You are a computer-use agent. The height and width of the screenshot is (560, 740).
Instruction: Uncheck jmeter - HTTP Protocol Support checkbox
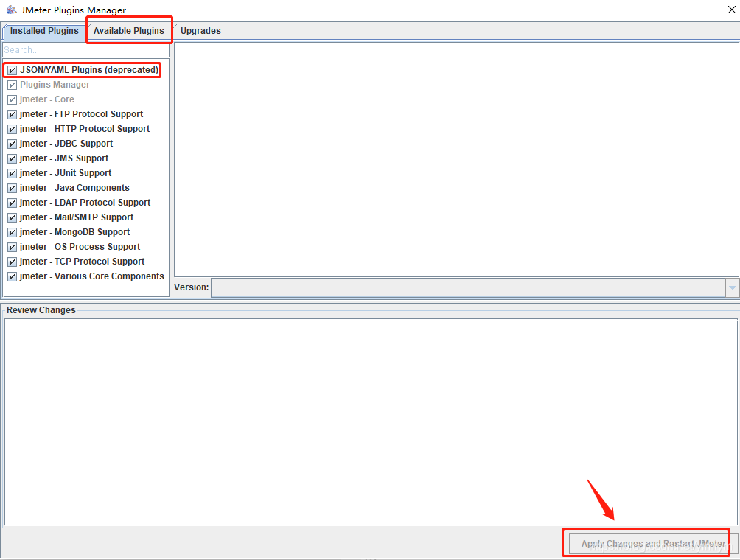pyautogui.click(x=13, y=129)
